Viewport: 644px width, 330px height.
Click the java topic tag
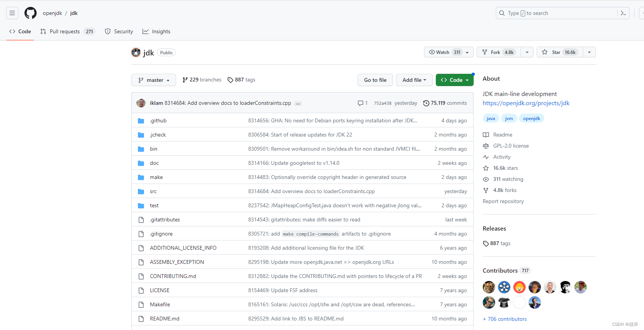[x=491, y=119]
